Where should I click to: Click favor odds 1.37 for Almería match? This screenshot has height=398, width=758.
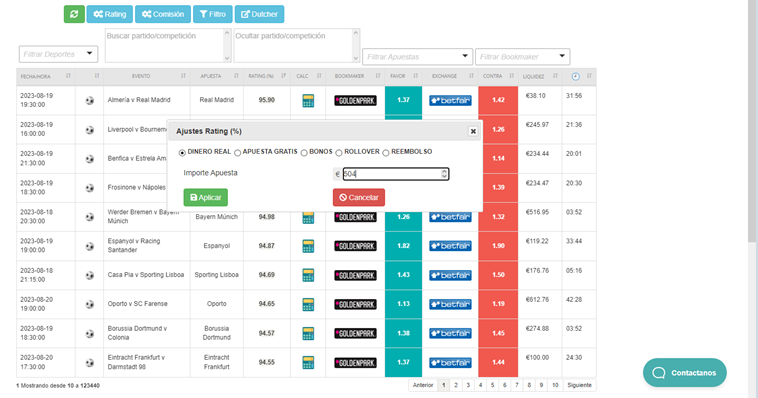click(x=403, y=100)
